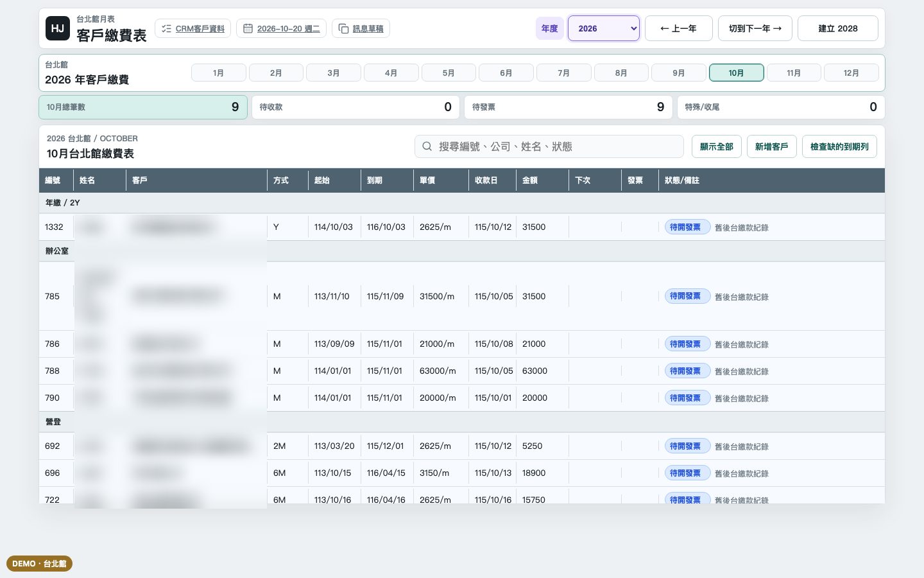Click 待開發票 badge in row 785

coord(687,296)
